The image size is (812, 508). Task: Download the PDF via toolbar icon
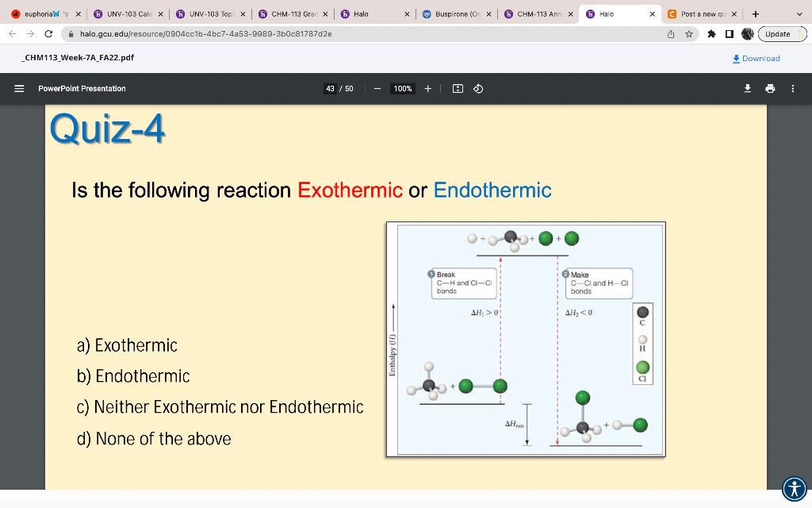click(x=747, y=88)
